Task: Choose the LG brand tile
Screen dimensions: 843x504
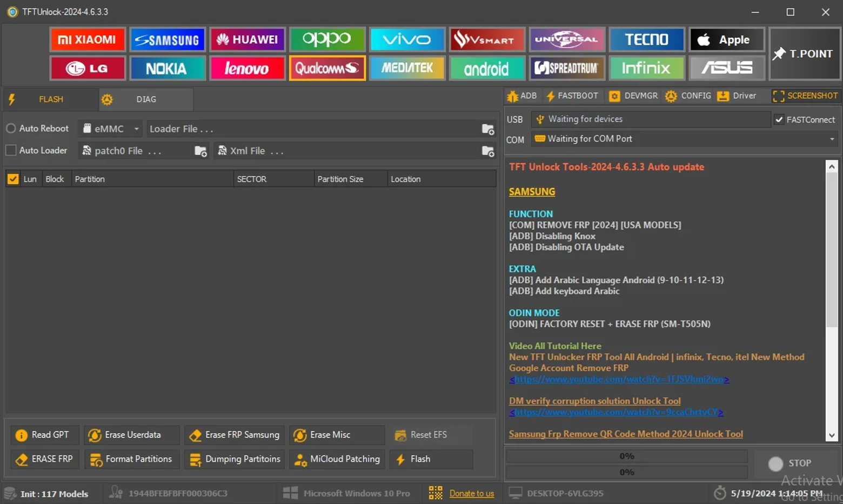Action: (88, 68)
